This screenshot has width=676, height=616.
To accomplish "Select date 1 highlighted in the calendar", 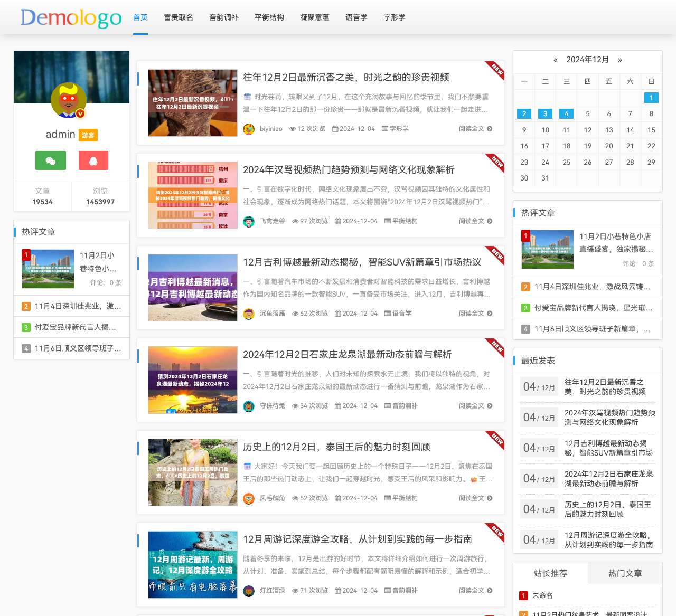I will click(x=651, y=98).
